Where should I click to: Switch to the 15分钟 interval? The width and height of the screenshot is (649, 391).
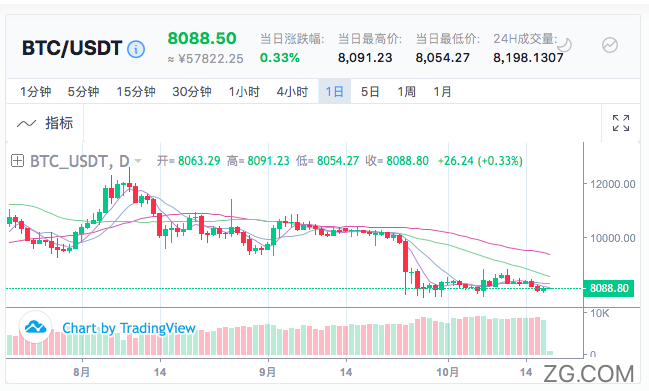pyautogui.click(x=136, y=91)
